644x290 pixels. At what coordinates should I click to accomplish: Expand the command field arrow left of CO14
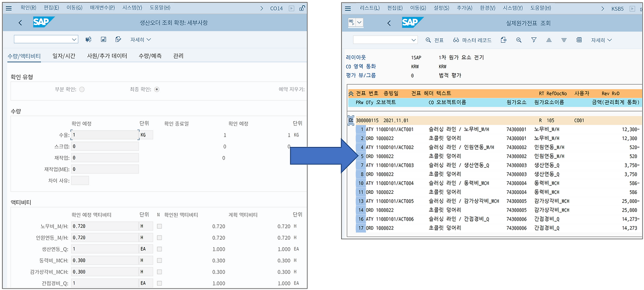click(262, 8)
